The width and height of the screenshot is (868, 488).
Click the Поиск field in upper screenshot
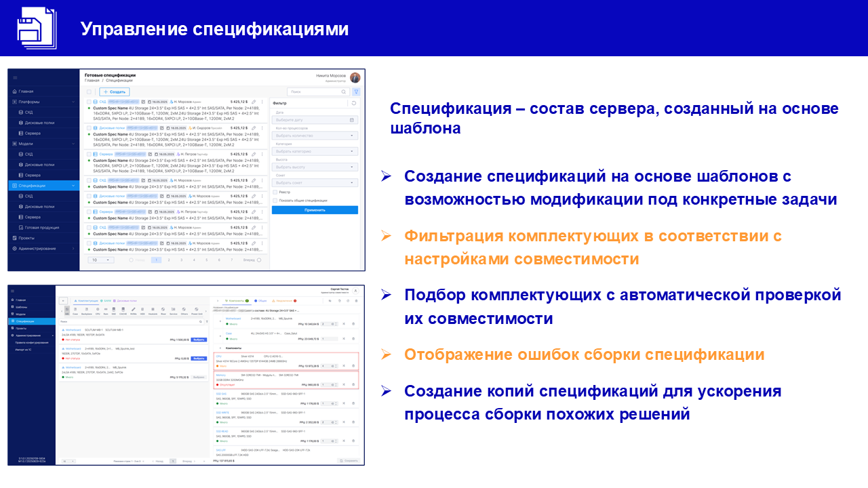(x=318, y=91)
